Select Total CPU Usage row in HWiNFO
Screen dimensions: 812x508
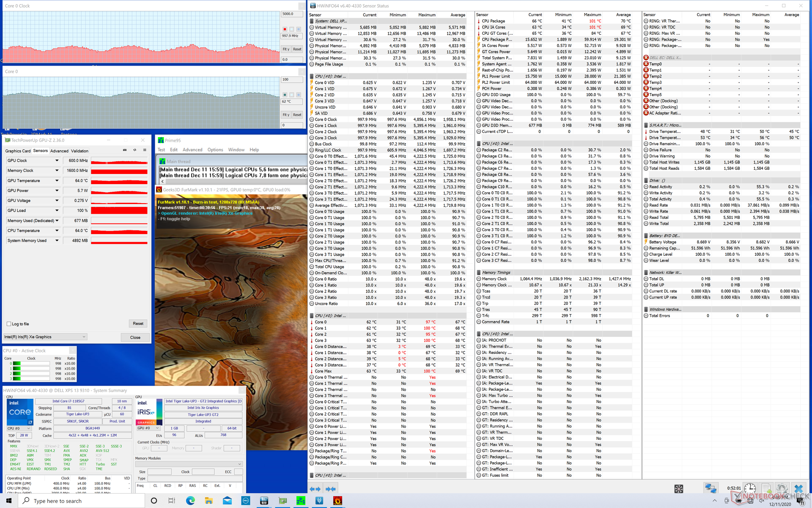pyautogui.click(x=388, y=267)
